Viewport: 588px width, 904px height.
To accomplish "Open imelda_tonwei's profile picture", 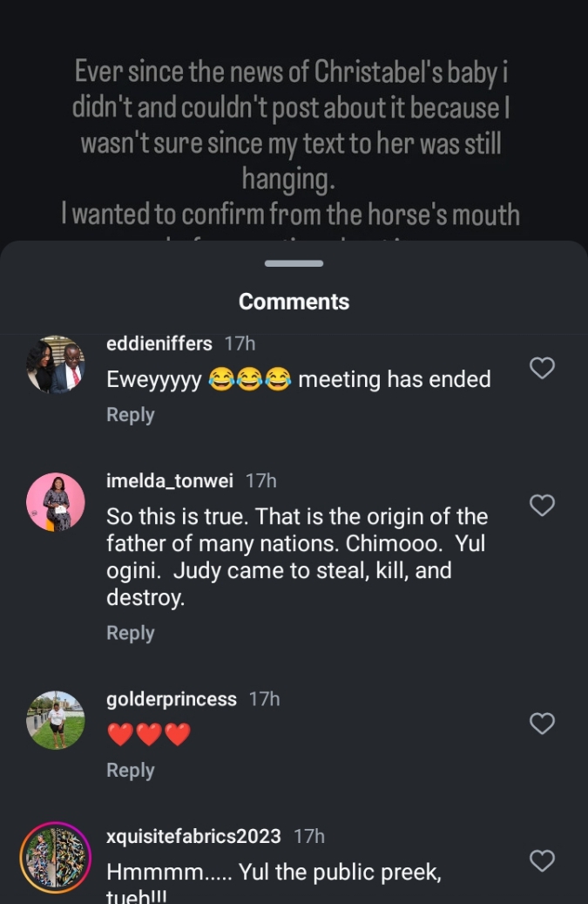I will [x=56, y=502].
